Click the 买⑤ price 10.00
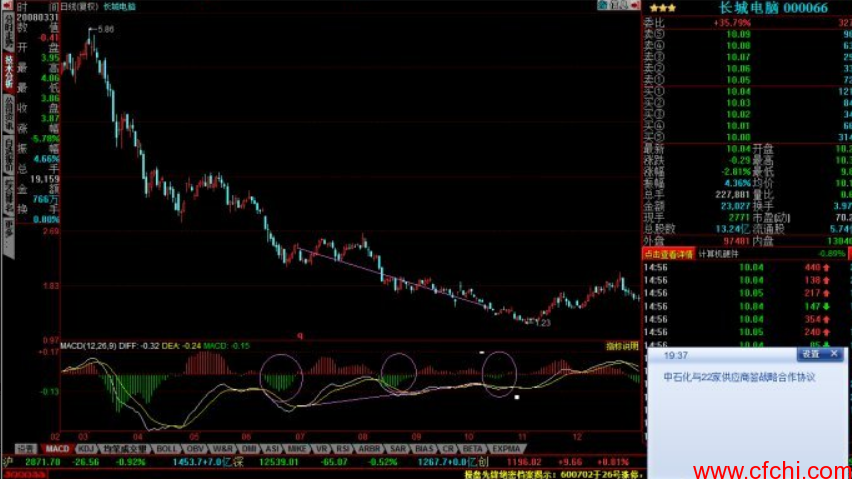The width and height of the screenshot is (852, 479). tap(738, 137)
